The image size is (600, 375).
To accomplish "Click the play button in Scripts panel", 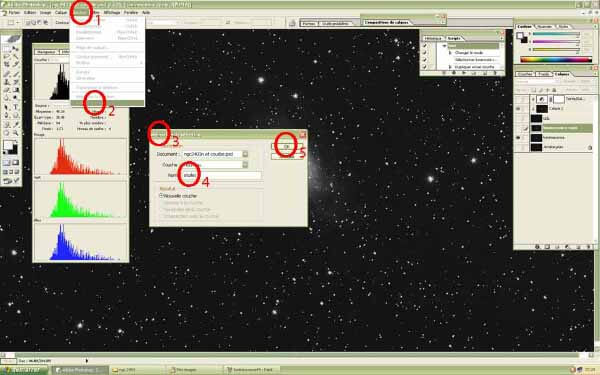I will (x=464, y=72).
